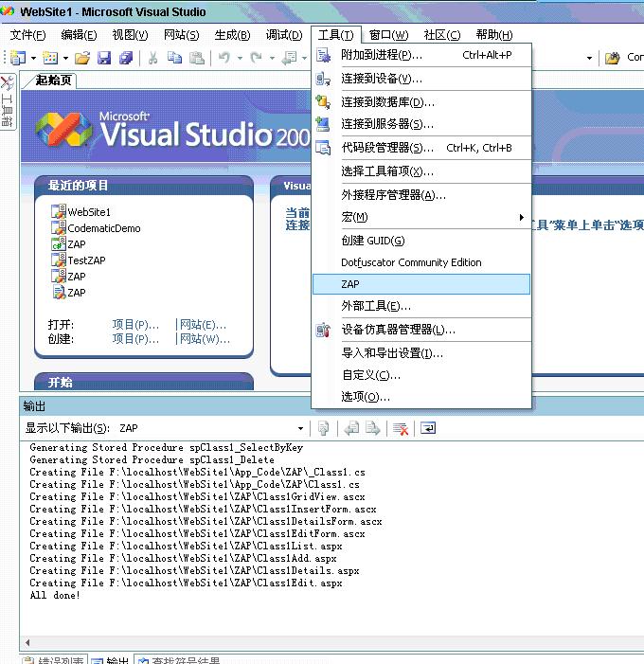Screen dimensions: 644x664
Task: Click the Copy toolbar icon
Action: point(174,57)
